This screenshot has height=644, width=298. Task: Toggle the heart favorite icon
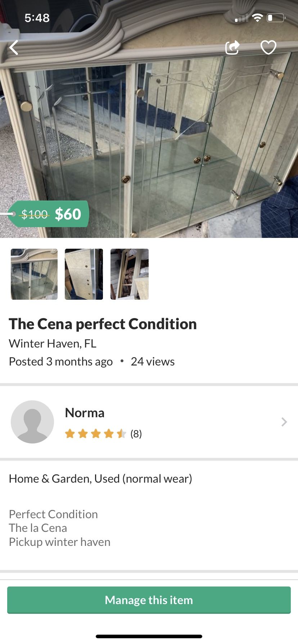coord(268,47)
